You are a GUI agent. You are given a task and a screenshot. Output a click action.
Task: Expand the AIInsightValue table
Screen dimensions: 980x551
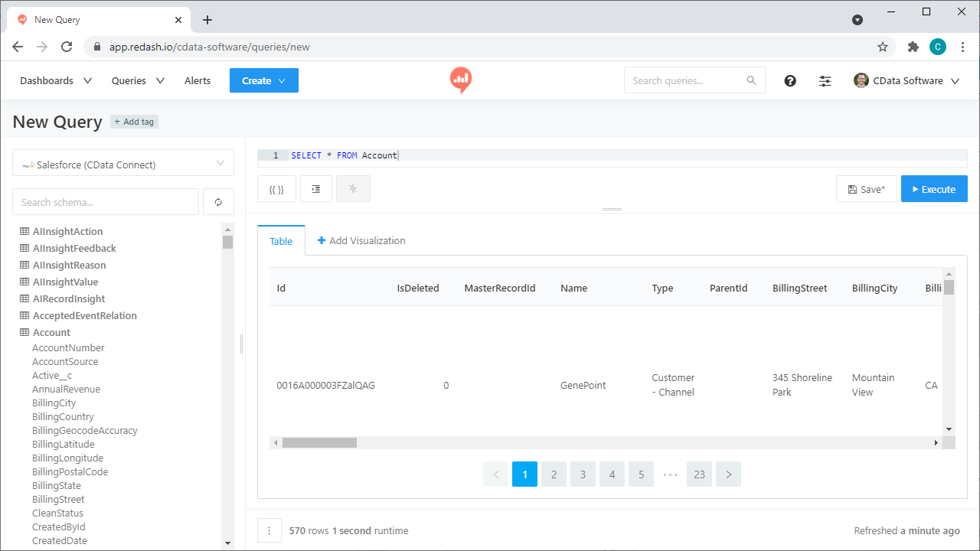66,282
